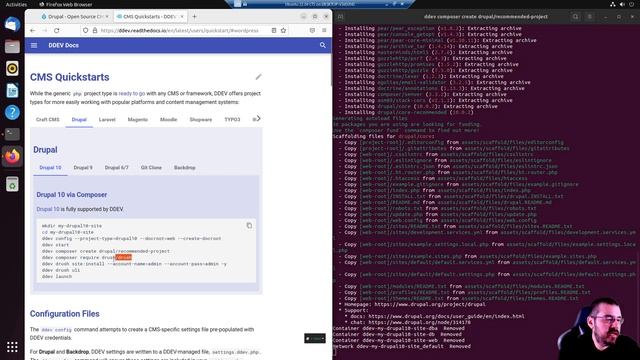Image resolution: width=640 pixels, height=360 pixels.
Task: Select the Drupal CMS tab
Action: click(79, 120)
